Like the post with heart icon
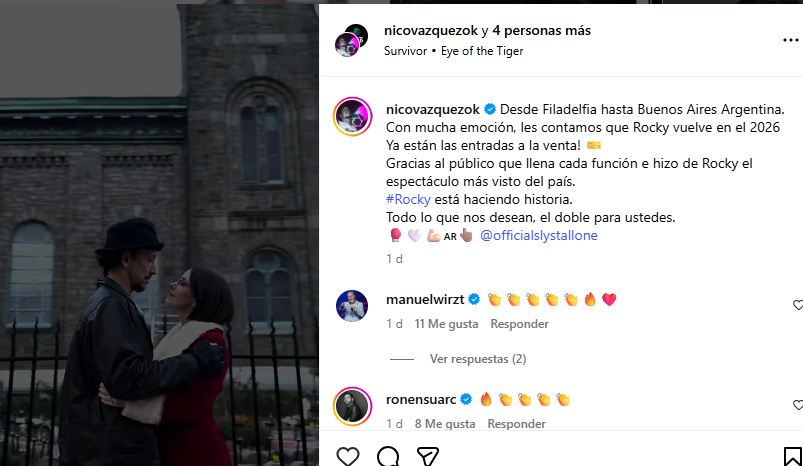Image resolution: width=803 pixels, height=466 pixels. click(348, 456)
